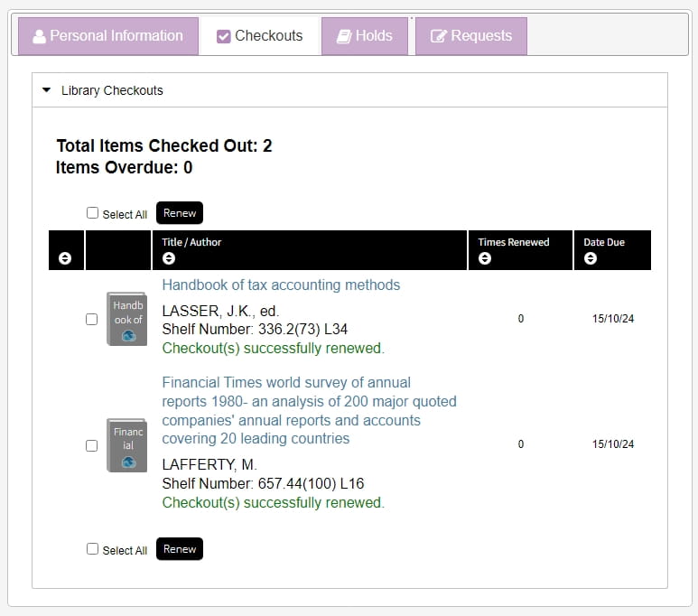This screenshot has height=616, width=698.
Task: Click sort icon under Times Renewed header
Action: 485,259
